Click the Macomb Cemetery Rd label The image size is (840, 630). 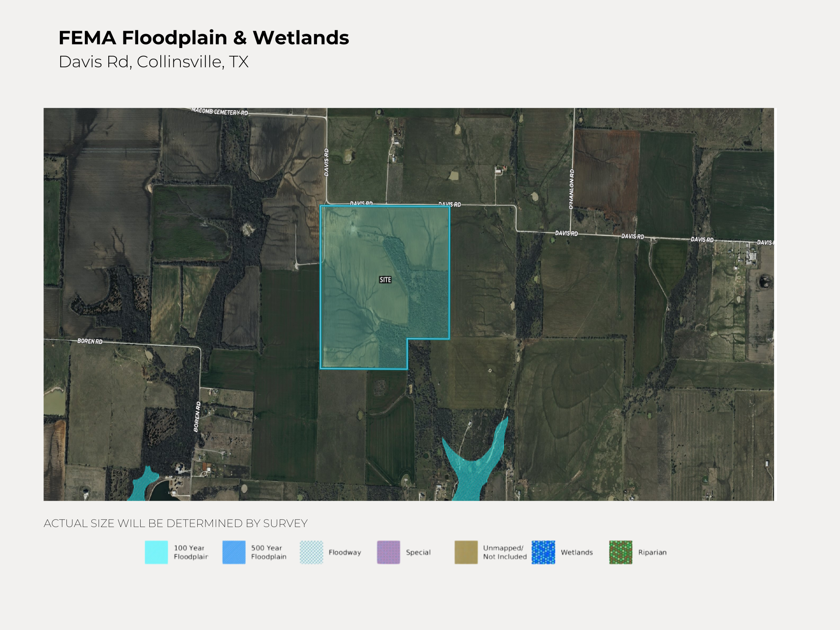point(219,112)
